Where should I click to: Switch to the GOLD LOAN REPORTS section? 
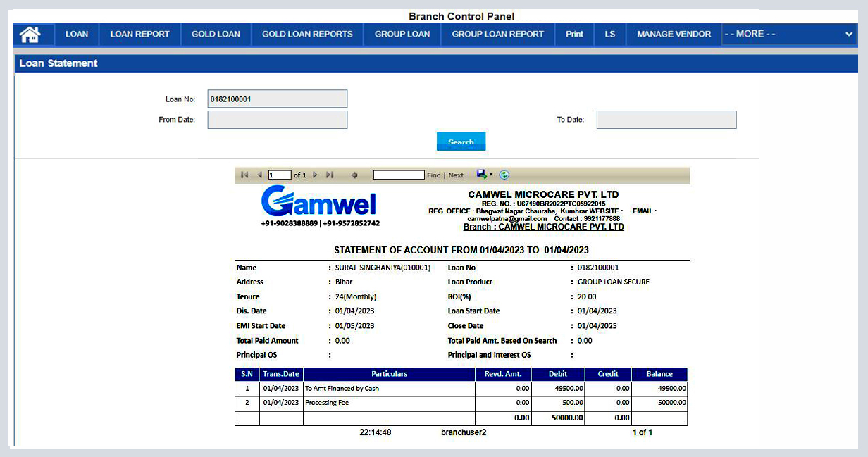click(306, 34)
